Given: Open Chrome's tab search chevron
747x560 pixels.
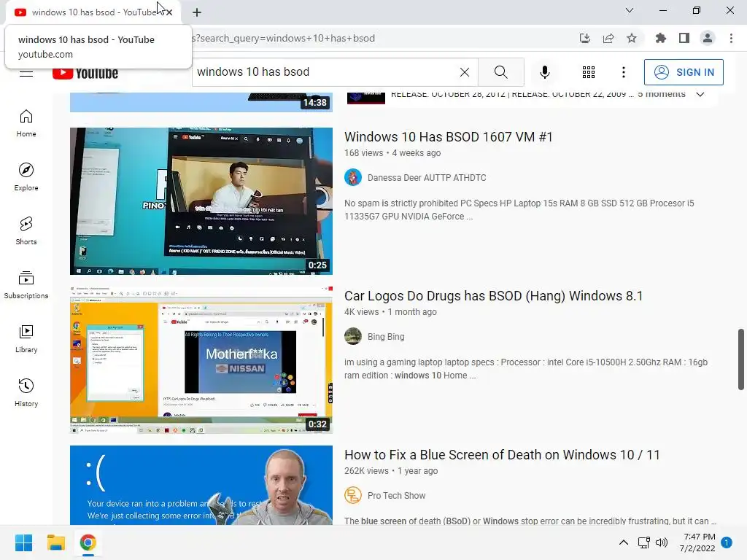Looking at the screenshot, I should coord(629,10).
